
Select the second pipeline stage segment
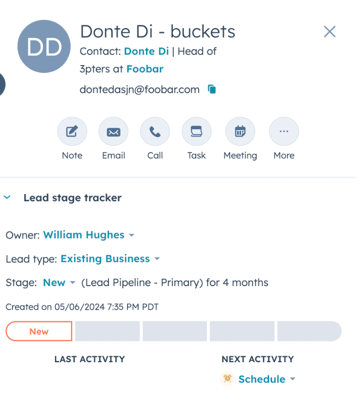[x=107, y=331]
